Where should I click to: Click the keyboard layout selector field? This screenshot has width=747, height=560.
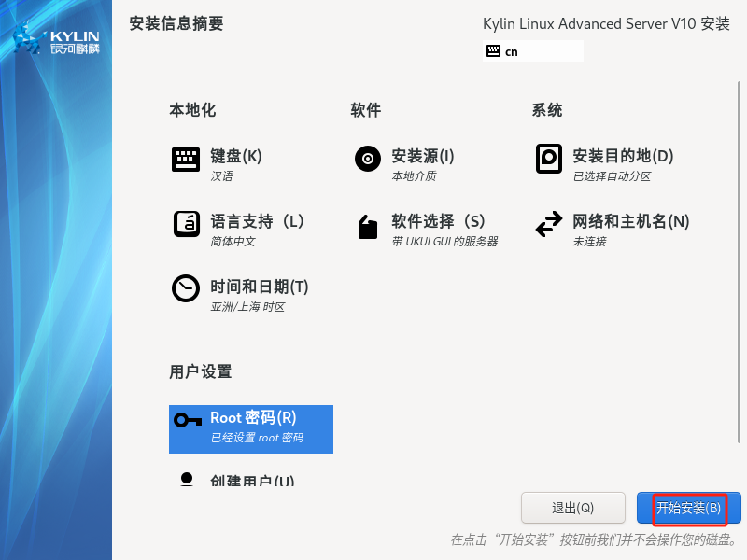(532, 51)
